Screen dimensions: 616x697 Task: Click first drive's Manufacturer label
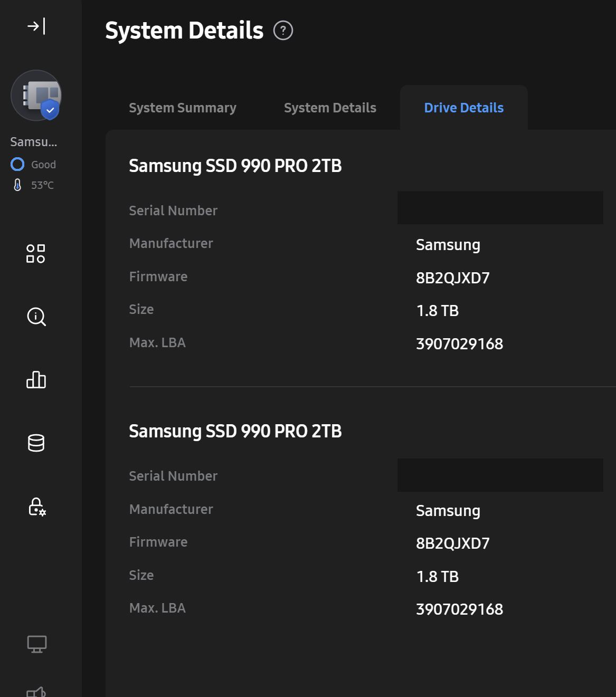[171, 243]
